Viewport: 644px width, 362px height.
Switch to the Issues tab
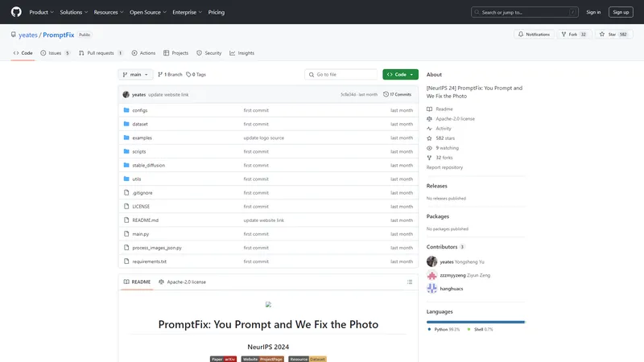(x=56, y=53)
